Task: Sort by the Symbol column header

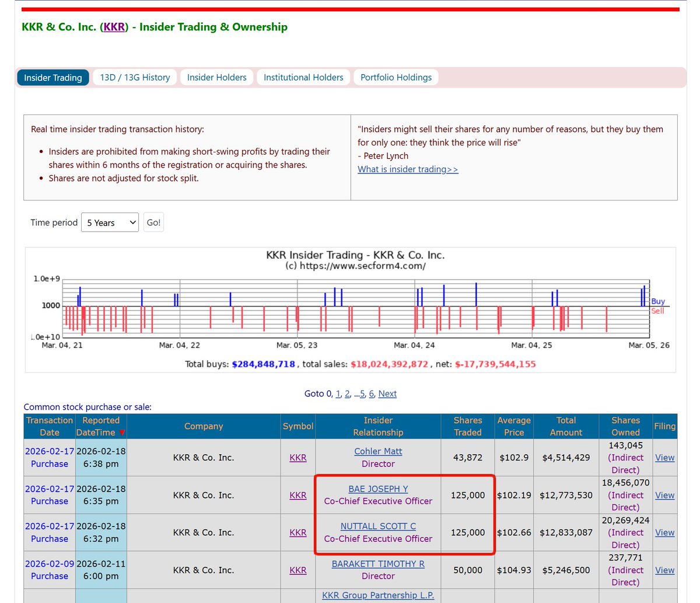Action: pyautogui.click(x=298, y=426)
